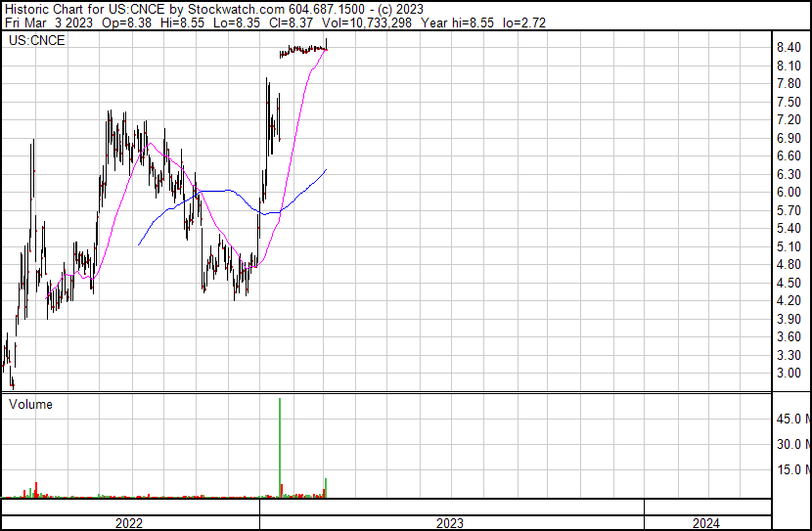Click the 2022 year label on timeline
Viewport: 812px width, 531px height.
(x=129, y=523)
